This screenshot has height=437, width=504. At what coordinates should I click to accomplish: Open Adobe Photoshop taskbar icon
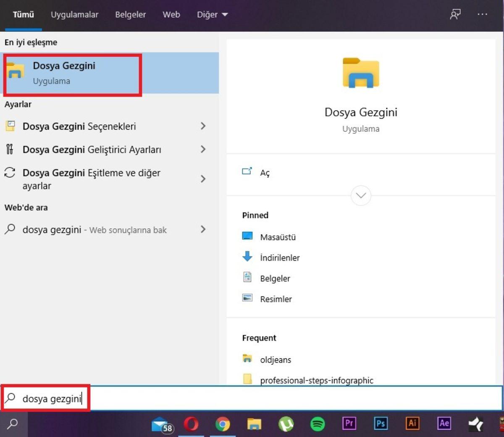pos(381,423)
